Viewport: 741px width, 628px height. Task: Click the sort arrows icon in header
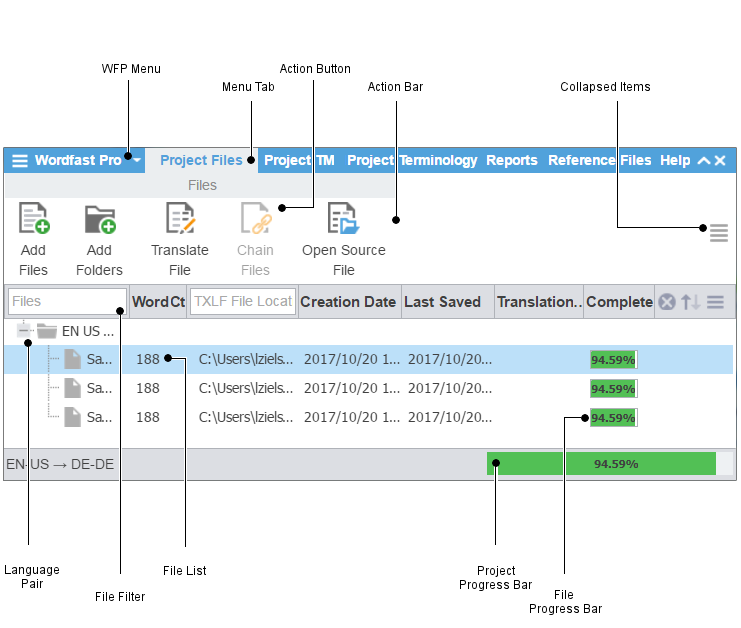691,302
